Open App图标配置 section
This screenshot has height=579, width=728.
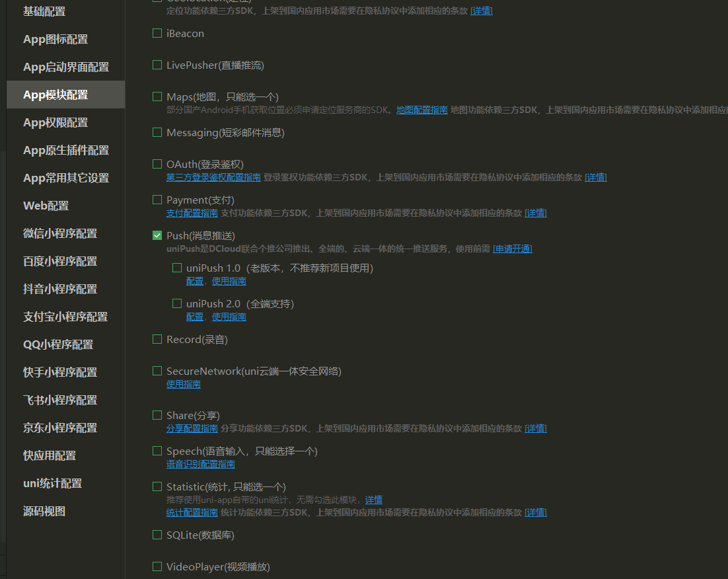[x=55, y=39]
